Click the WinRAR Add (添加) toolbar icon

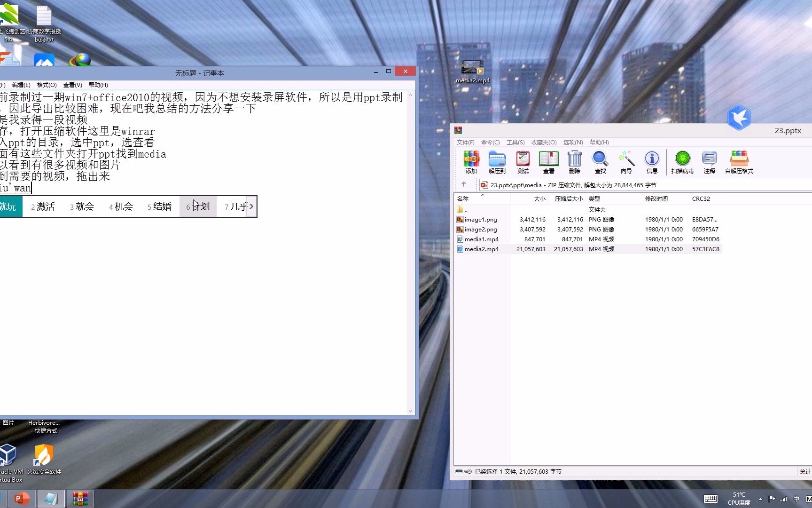tap(471, 162)
